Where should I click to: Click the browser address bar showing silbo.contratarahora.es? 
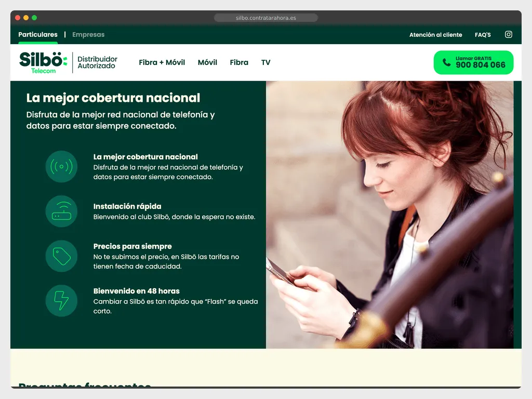point(265,17)
